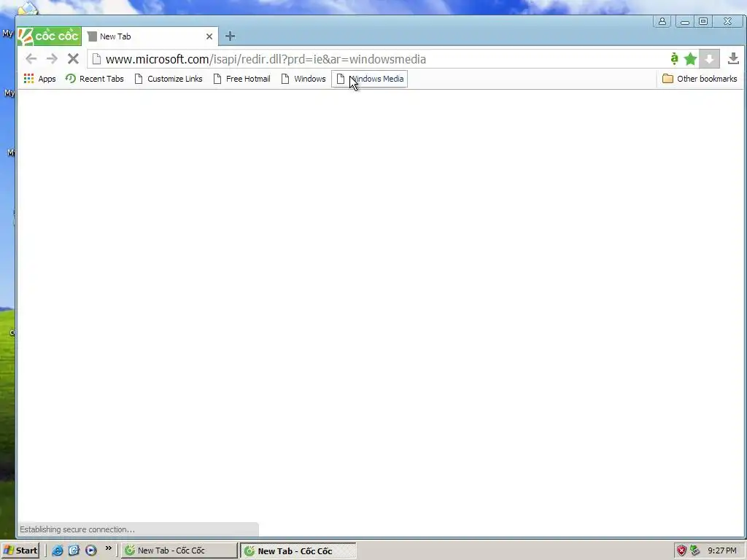Screen dimensions: 747x560
Task: Open the Windows Media bookmark
Action: pyautogui.click(x=370, y=79)
